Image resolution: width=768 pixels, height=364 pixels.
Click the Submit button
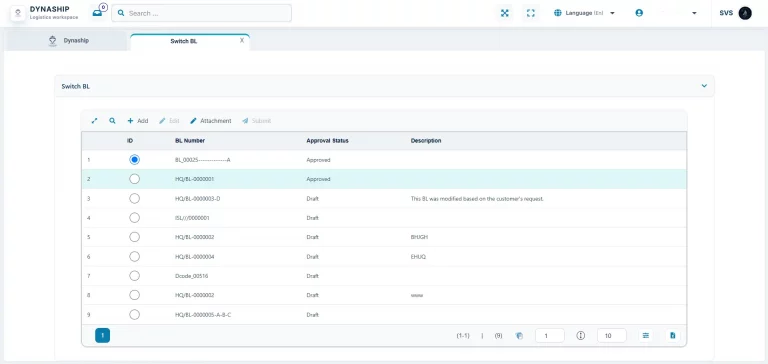click(256, 121)
